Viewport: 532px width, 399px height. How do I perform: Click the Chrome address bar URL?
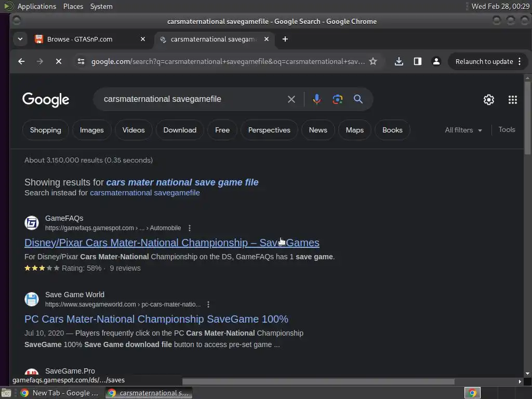click(x=228, y=61)
